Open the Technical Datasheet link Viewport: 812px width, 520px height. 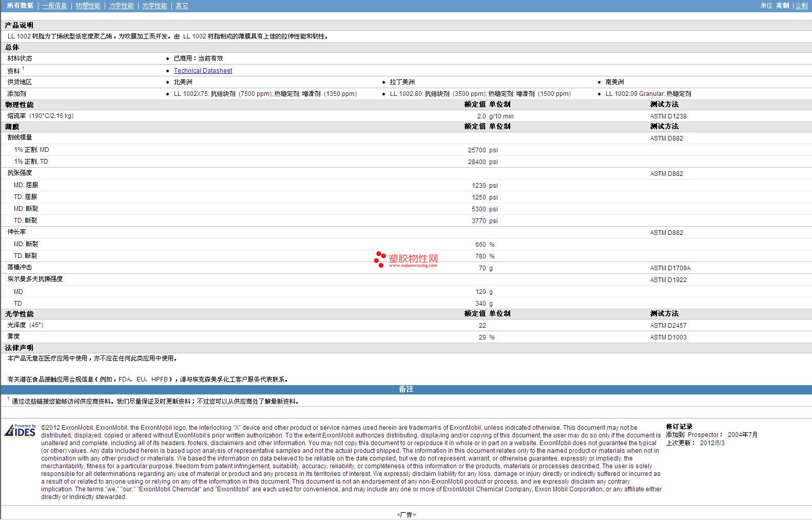click(203, 71)
